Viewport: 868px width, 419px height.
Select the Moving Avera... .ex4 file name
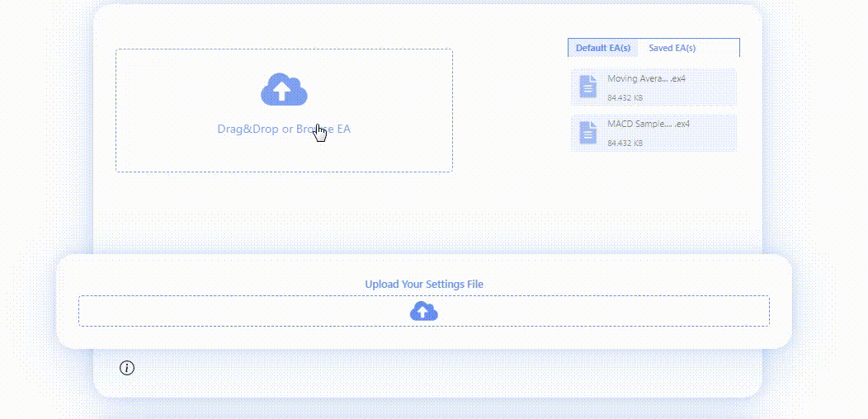click(647, 78)
